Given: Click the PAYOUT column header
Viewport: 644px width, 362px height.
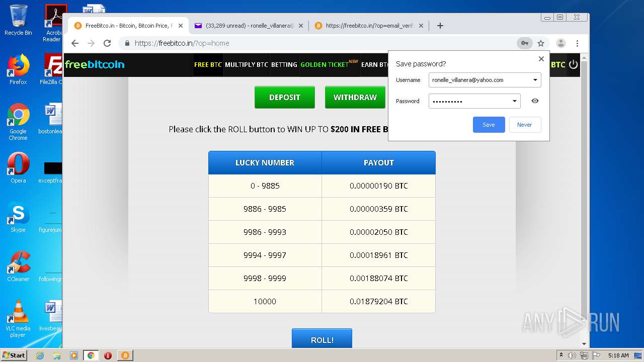Looking at the screenshot, I should point(379,163).
